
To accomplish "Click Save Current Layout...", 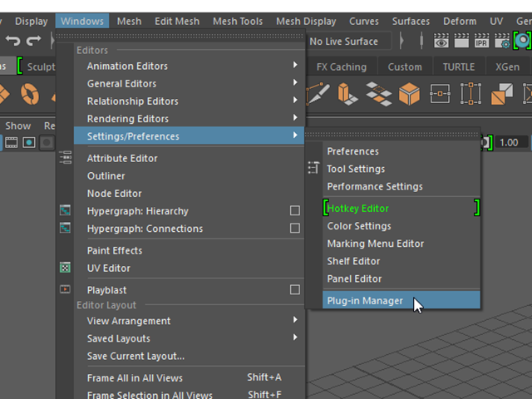I will 189,356.
